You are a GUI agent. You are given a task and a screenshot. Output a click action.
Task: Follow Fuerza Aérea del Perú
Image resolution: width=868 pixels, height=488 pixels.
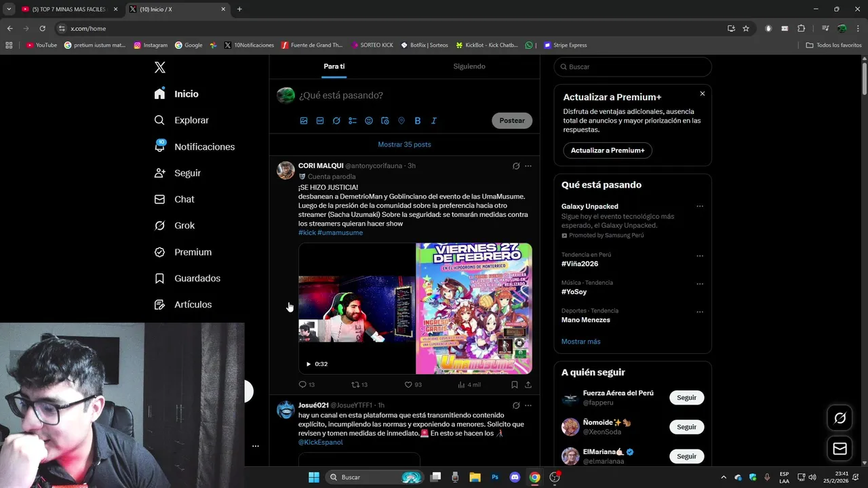click(686, 398)
